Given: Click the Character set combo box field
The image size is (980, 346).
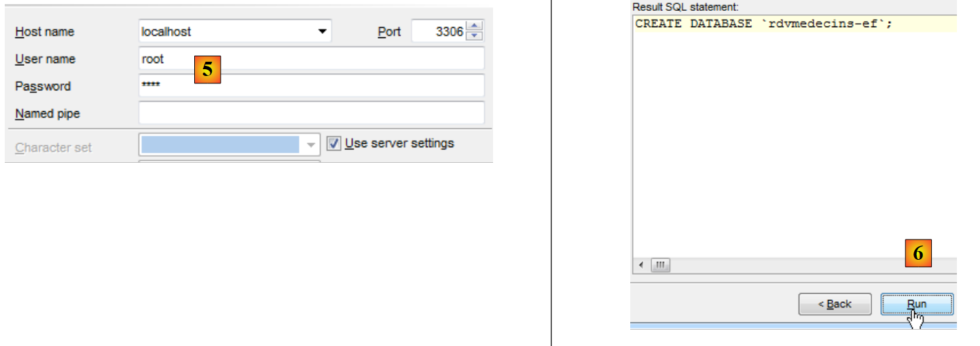Looking at the screenshot, I should 220,145.
